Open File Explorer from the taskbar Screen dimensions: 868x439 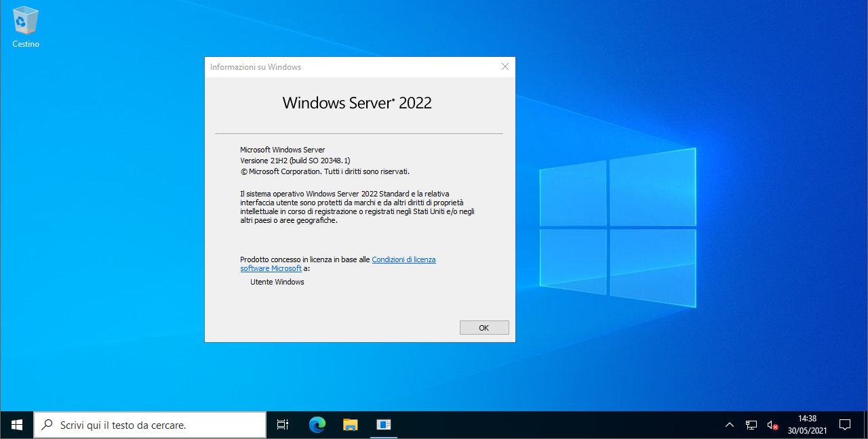click(350, 425)
